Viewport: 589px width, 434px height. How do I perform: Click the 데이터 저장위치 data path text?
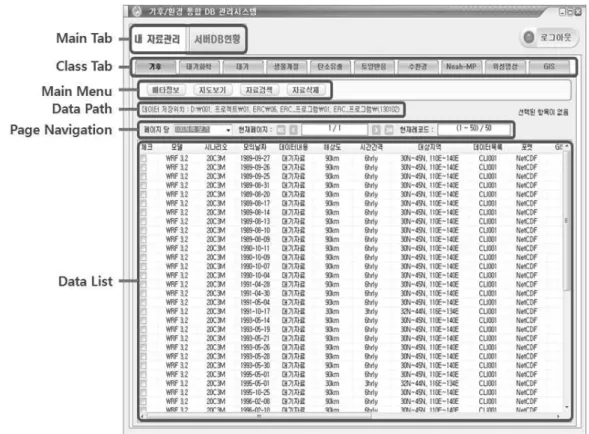pos(271,110)
